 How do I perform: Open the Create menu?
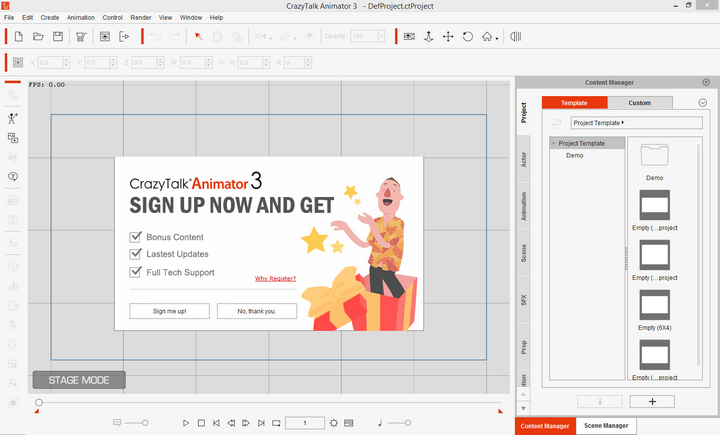point(50,17)
